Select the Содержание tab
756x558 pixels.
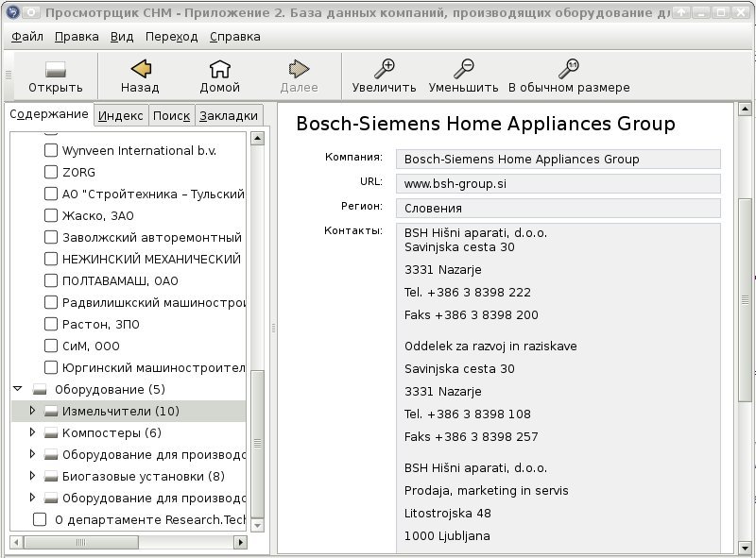pos(49,114)
